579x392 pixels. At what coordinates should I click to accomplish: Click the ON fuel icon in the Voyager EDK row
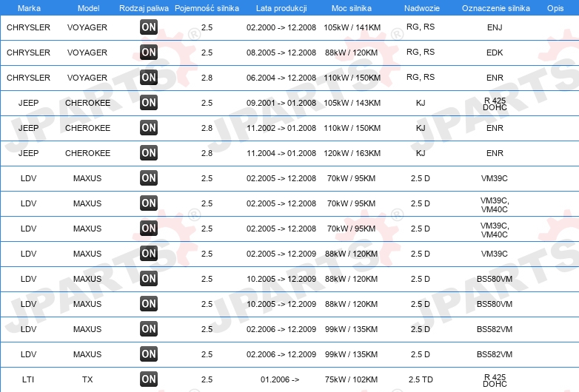149,52
